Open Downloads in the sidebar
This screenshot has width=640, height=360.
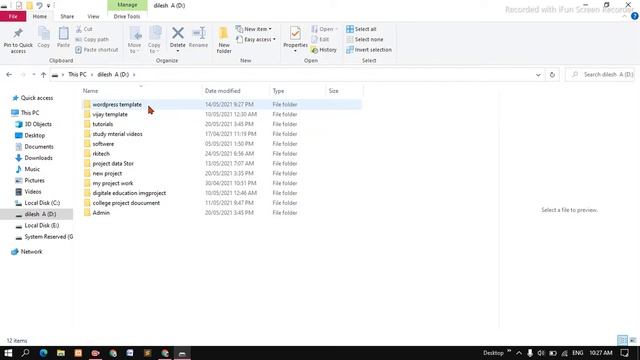[38, 158]
